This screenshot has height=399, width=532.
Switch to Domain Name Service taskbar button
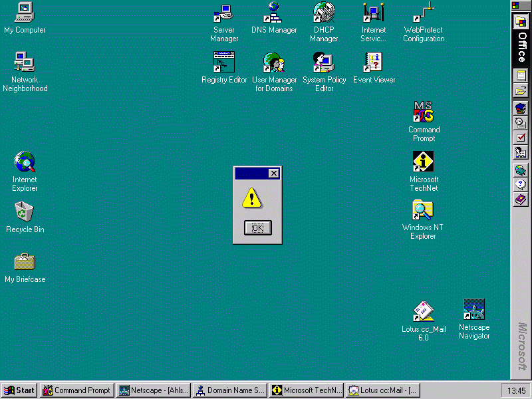(x=230, y=390)
